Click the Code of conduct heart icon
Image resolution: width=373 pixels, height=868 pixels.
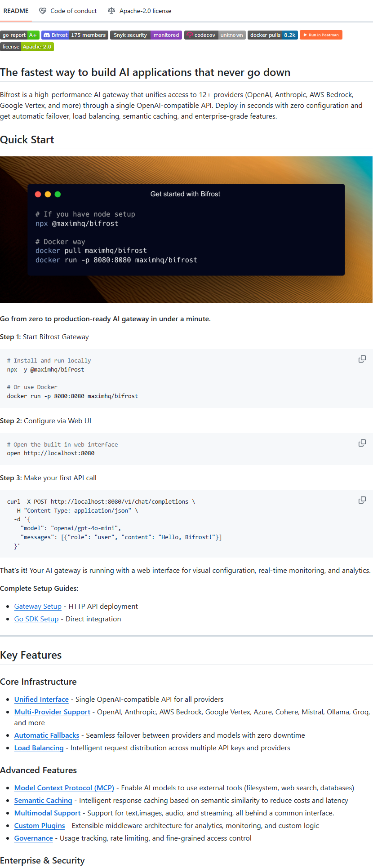(43, 11)
